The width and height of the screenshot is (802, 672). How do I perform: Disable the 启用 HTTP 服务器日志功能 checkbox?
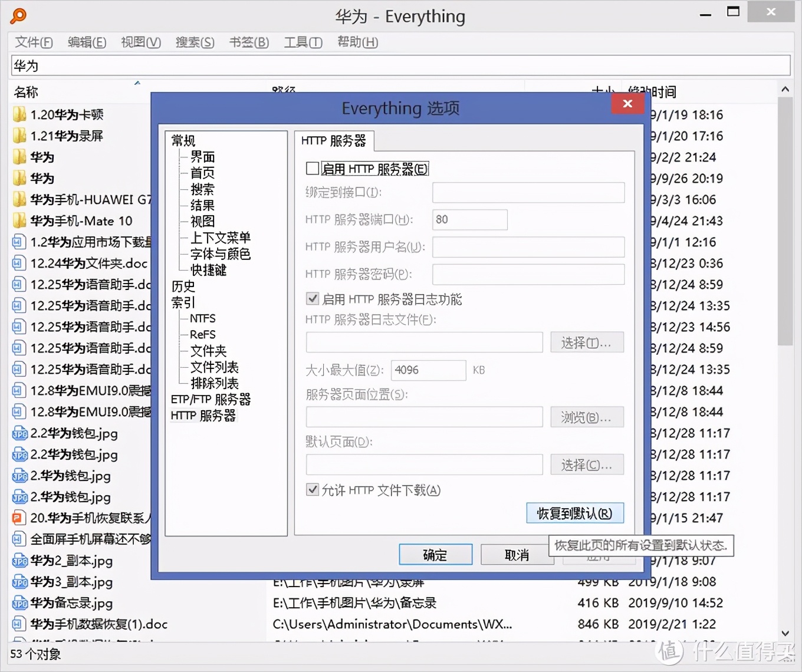click(313, 298)
